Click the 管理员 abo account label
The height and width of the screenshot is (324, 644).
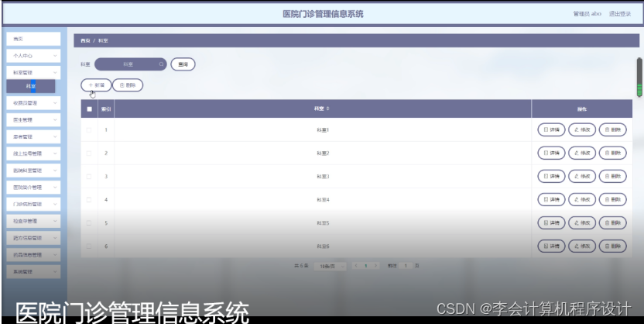[x=587, y=14]
